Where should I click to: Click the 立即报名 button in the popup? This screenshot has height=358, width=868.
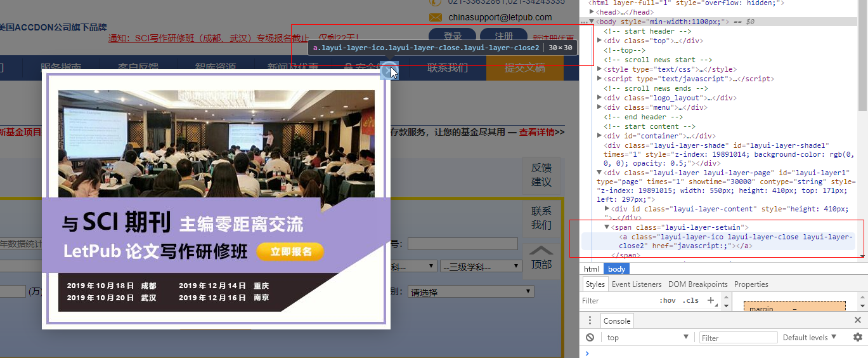[x=290, y=251]
